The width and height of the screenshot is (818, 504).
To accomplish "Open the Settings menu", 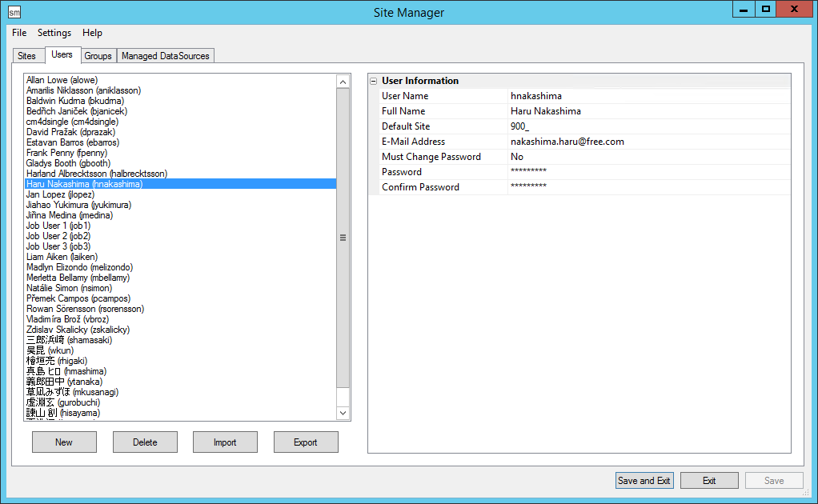I will tap(54, 33).
